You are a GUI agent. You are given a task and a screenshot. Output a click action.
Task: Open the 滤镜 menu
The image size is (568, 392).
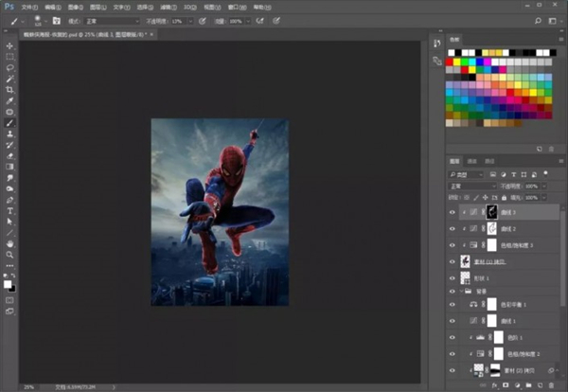tap(168, 6)
